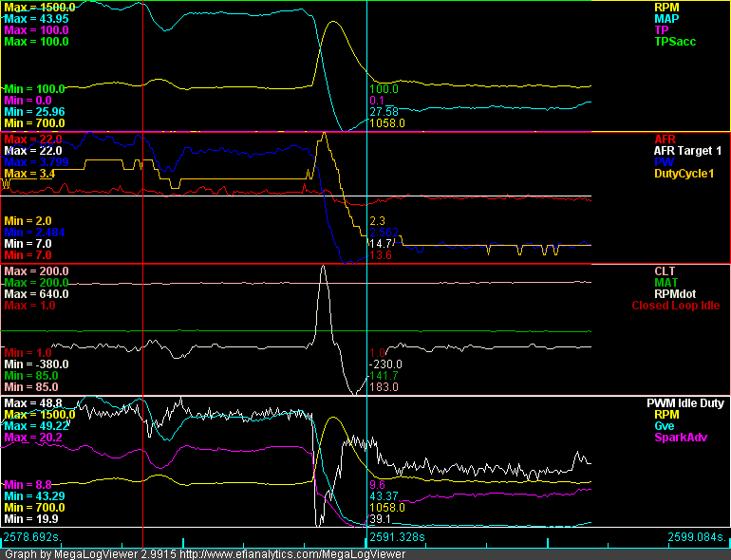Click the 'Min = 19.9' scale label
731x560 pixels.
point(31,518)
